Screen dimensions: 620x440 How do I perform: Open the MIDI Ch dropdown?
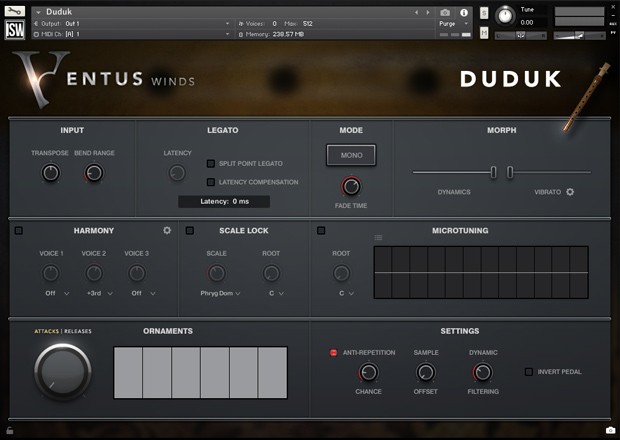pyautogui.click(x=132, y=34)
